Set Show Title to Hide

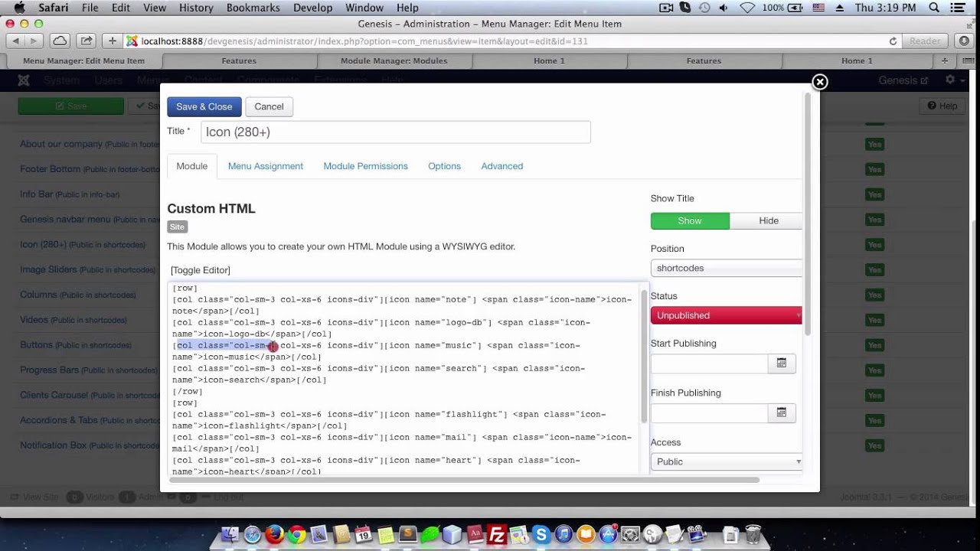tap(766, 220)
